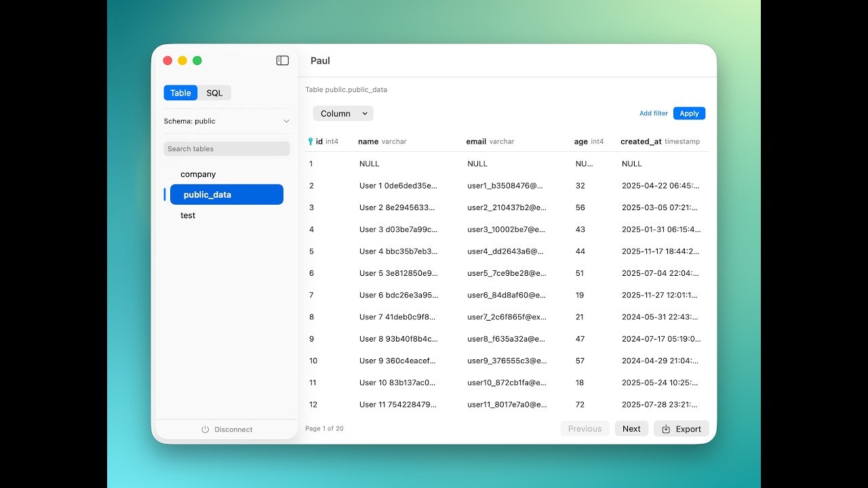Select created_at cell 2024-05-31 22:43
868x488 pixels.
pyautogui.click(x=660, y=317)
